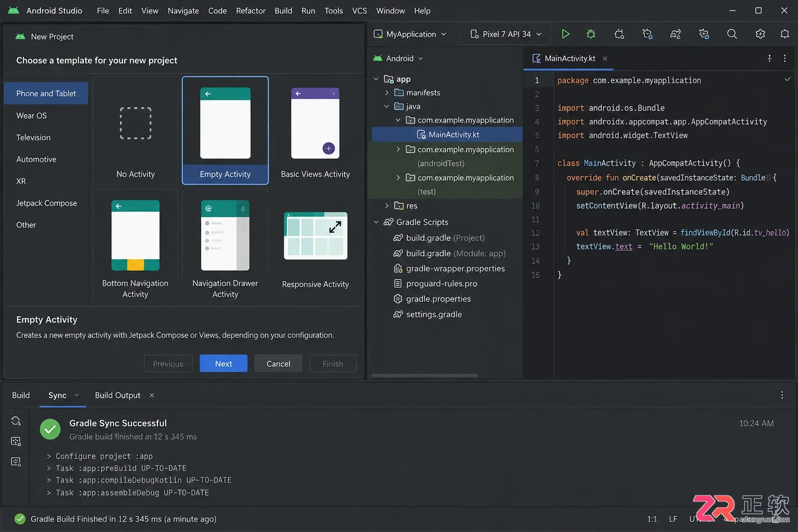Open the Sync tab dropdown arrow

tap(76, 395)
